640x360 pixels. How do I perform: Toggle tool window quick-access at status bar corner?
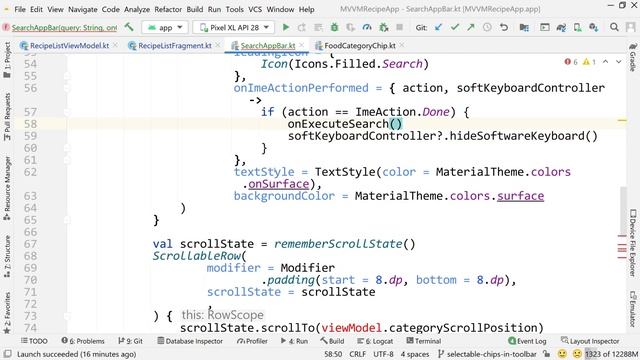click(x=7, y=354)
